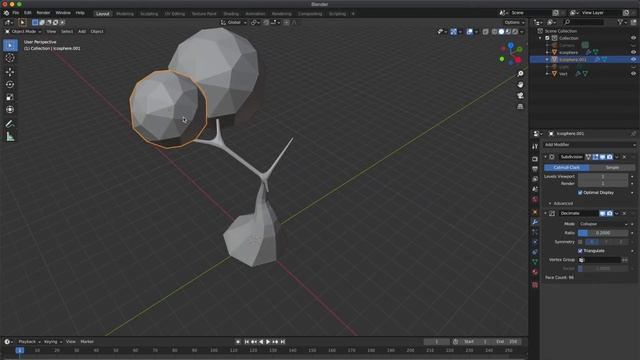Enable the Symmetry checkbox
The height and width of the screenshot is (360, 640).
point(580,242)
